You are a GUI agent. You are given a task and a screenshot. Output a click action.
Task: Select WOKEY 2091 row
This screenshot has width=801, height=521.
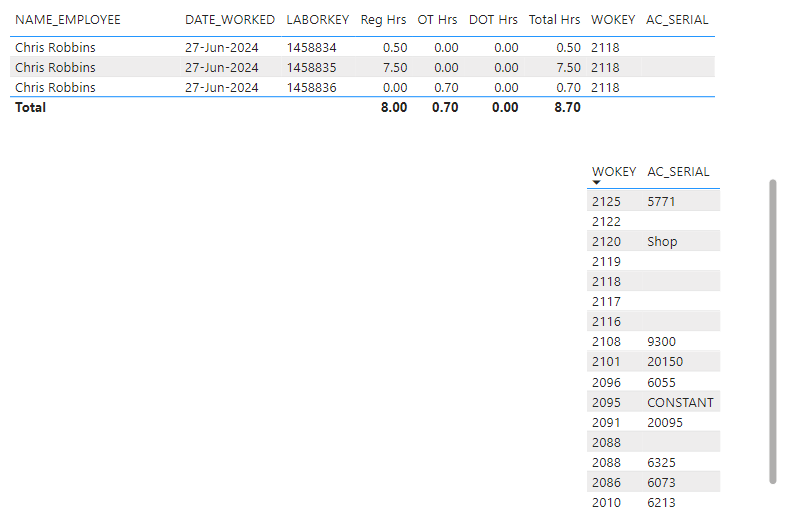tap(653, 422)
